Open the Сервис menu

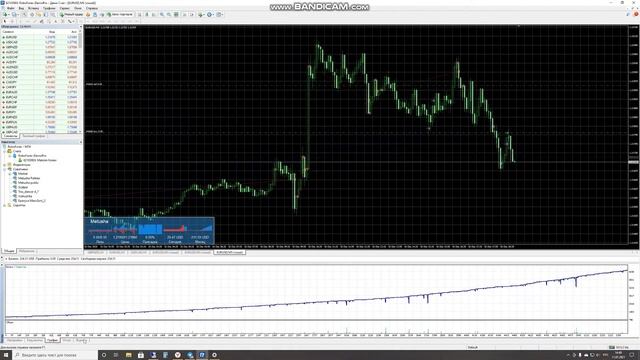pos(64,8)
